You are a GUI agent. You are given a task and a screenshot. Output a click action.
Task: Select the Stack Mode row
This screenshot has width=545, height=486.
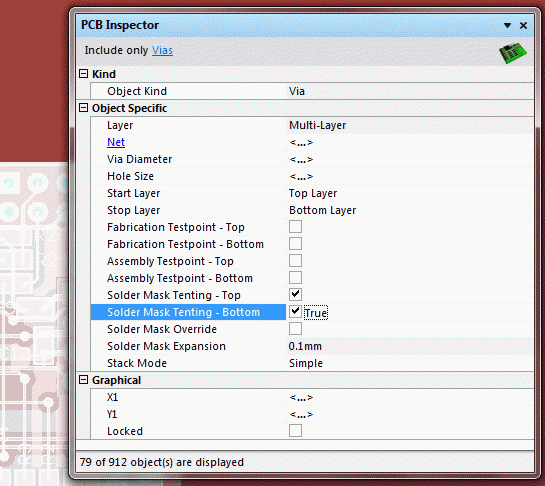tap(312, 363)
